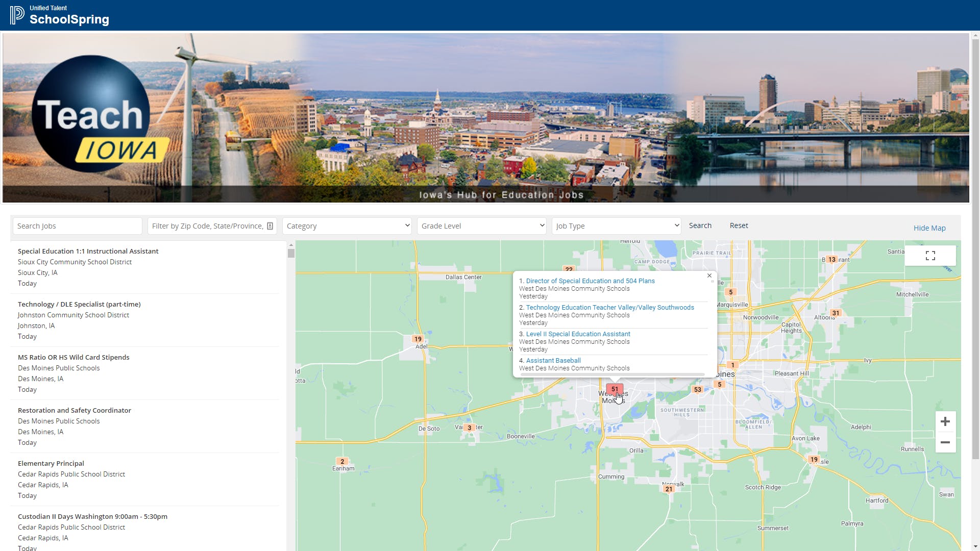Click the 53 jobs map cluster marker

point(697,389)
